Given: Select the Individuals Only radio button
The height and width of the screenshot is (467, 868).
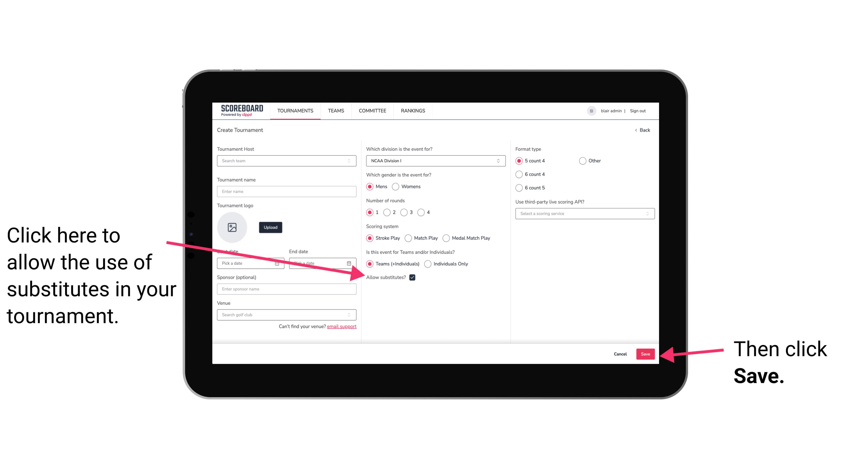Looking at the screenshot, I should click(x=428, y=264).
